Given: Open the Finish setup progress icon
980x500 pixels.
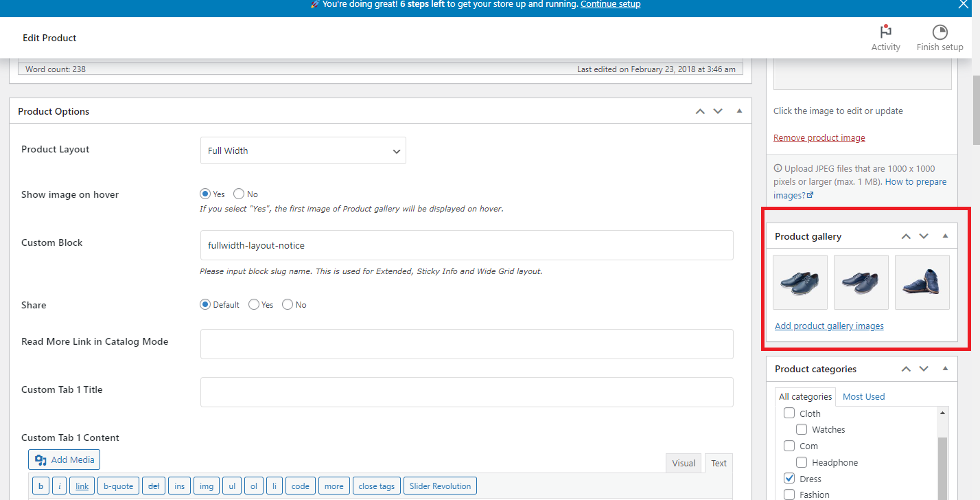Looking at the screenshot, I should 940,32.
